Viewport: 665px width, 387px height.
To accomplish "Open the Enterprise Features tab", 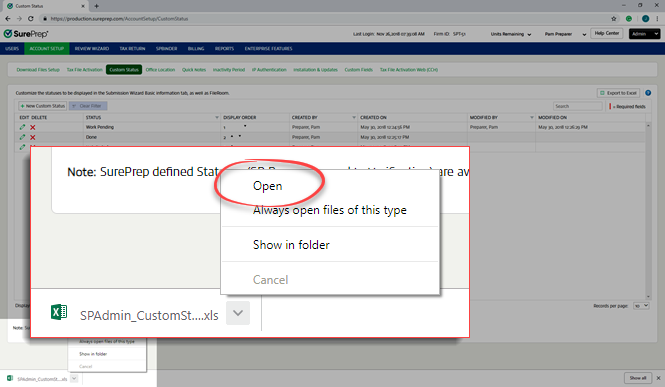I will [x=268, y=49].
